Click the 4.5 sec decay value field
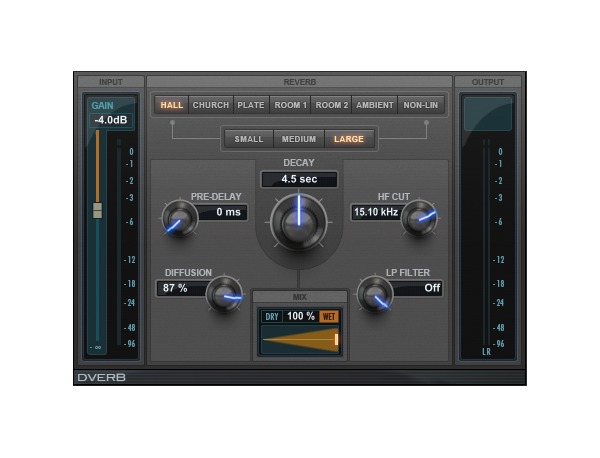This screenshot has height=458, width=600. point(299,179)
